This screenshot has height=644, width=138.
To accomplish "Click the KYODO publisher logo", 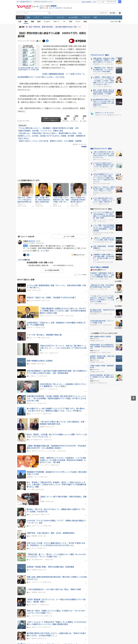I will point(77,41).
